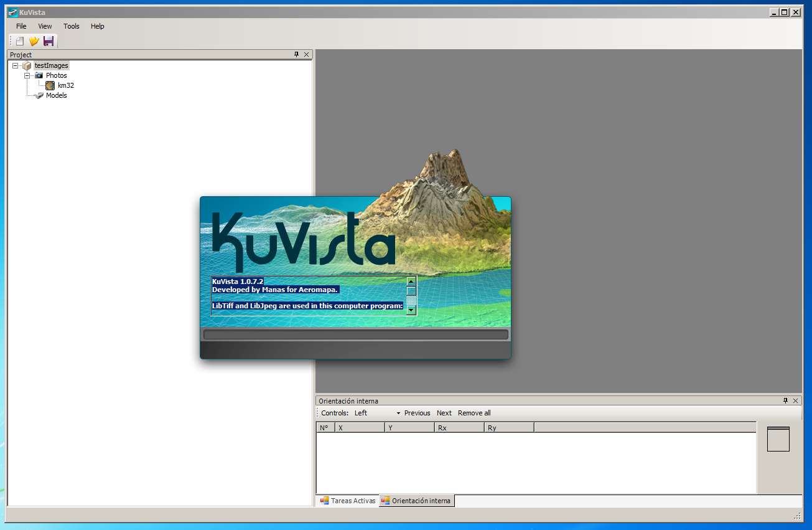Click the Open project folder icon

click(34, 41)
